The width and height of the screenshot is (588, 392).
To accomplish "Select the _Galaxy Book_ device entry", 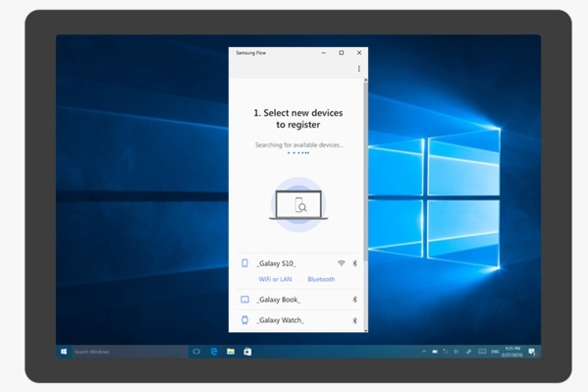I will (x=298, y=300).
